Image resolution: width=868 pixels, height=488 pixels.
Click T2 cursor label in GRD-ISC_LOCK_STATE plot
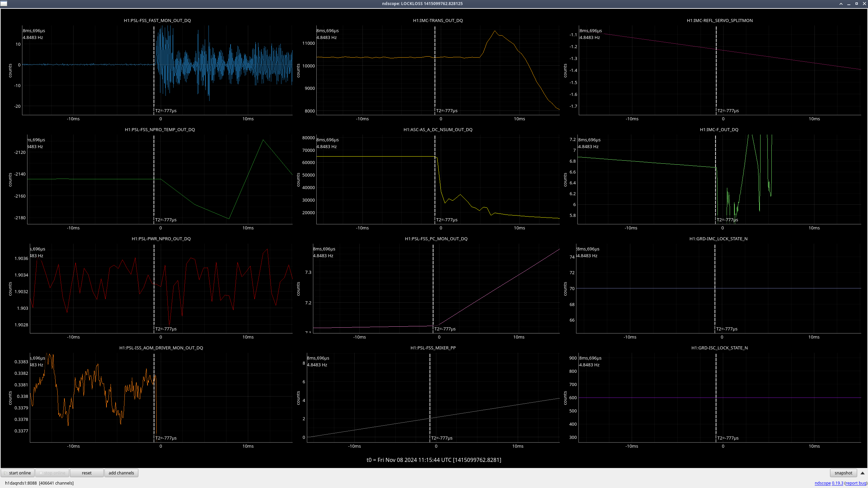click(x=728, y=438)
